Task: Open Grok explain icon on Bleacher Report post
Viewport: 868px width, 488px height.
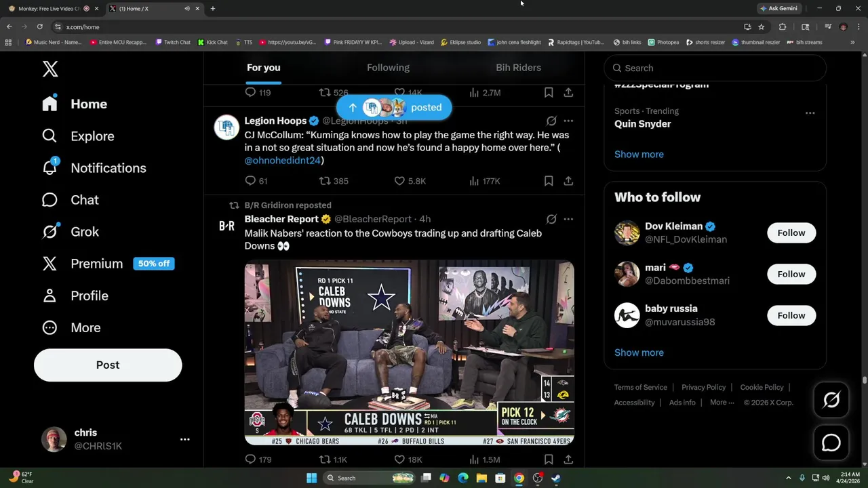Action: [551, 219]
